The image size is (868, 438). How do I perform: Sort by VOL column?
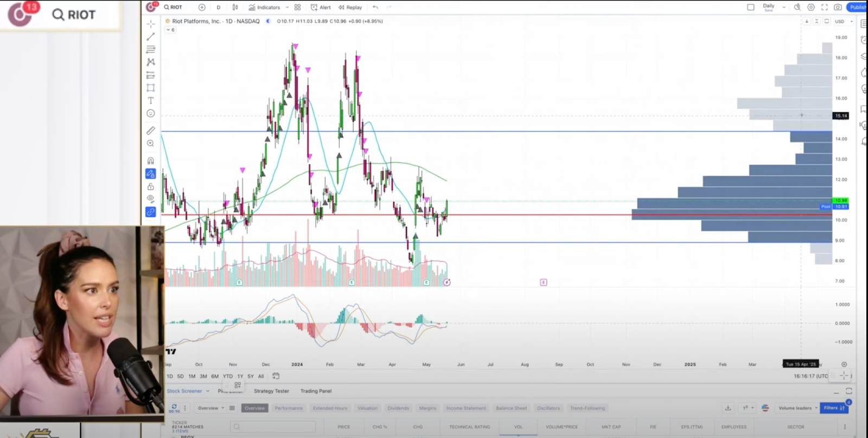click(518, 427)
